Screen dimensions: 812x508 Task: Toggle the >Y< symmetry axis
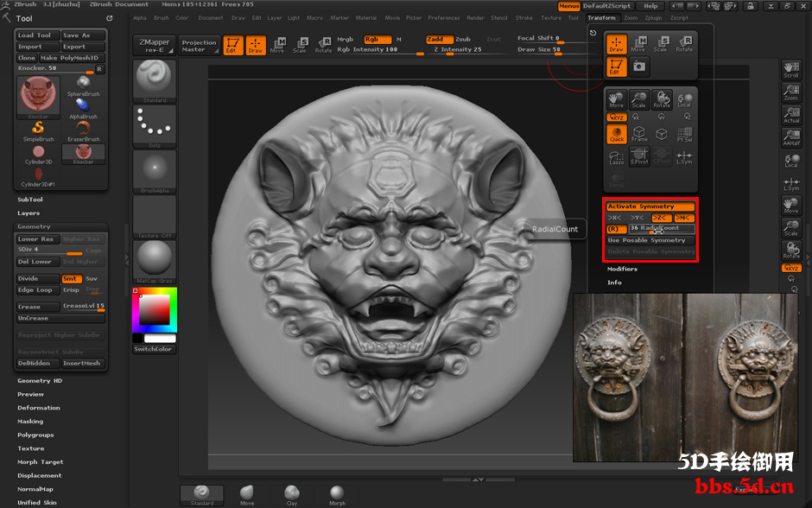coord(637,218)
